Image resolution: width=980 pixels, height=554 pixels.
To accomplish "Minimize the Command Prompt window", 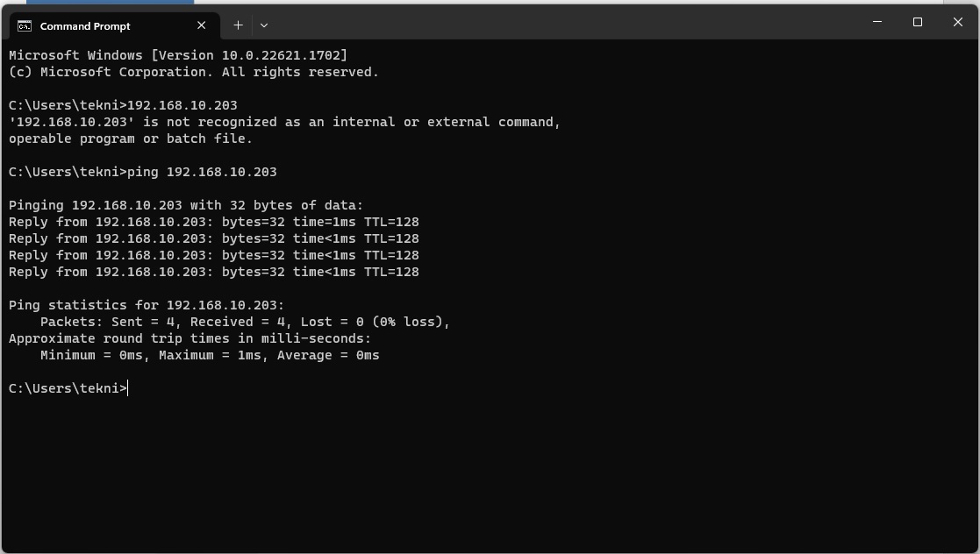I will coord(877,22).
